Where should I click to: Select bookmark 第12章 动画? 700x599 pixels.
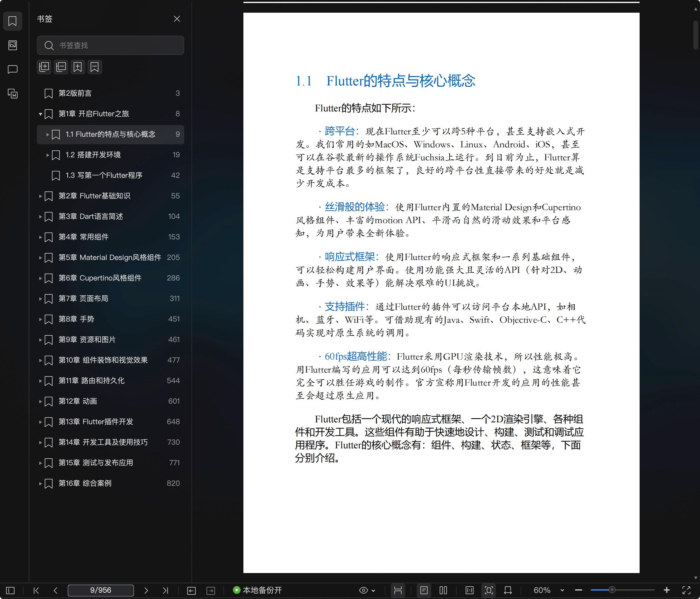click(x=111, y=401)
